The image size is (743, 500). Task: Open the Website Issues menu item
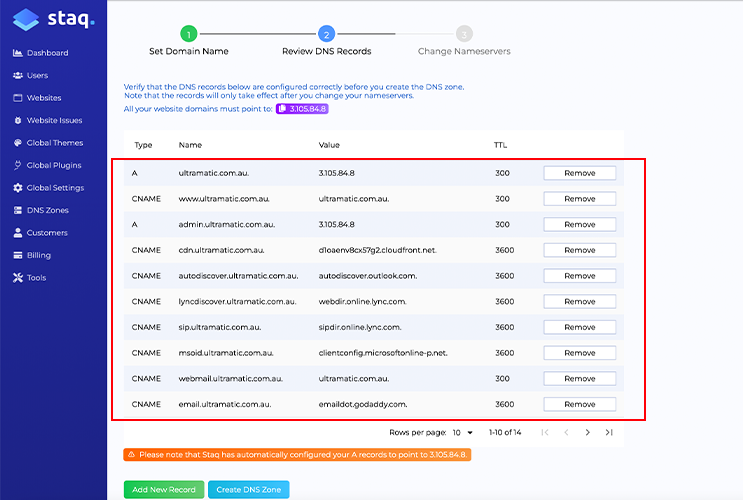[x=54, y=120]
